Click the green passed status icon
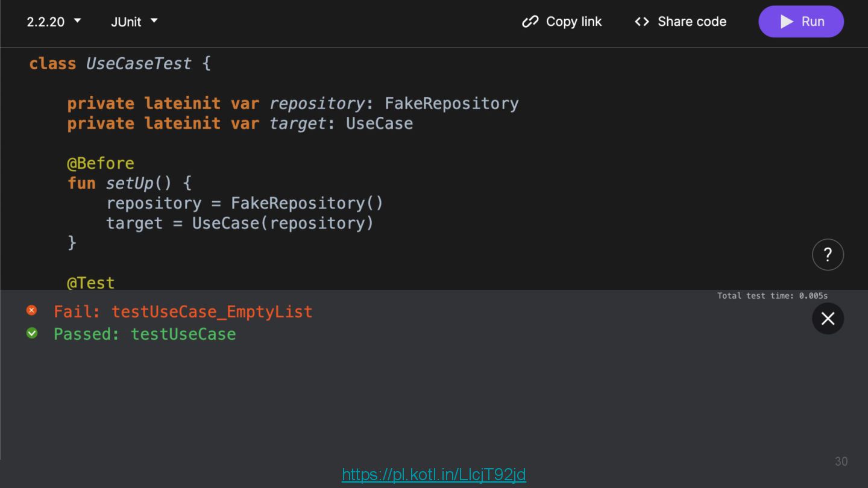 (32, 333)
